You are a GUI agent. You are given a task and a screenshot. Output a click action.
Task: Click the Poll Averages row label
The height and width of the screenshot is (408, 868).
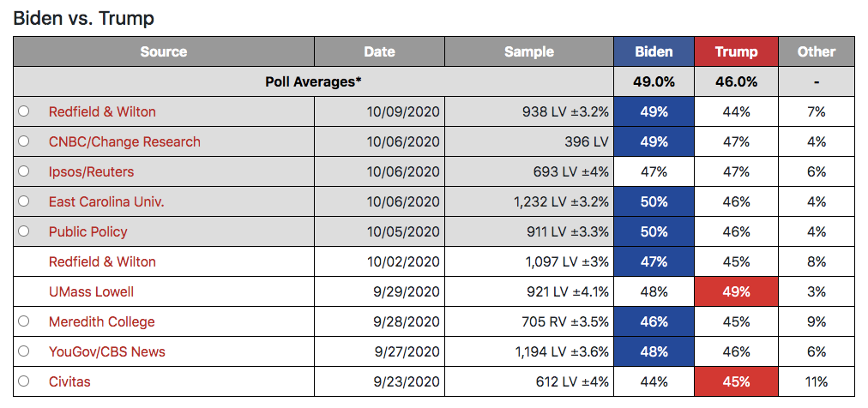pos(313,81)
